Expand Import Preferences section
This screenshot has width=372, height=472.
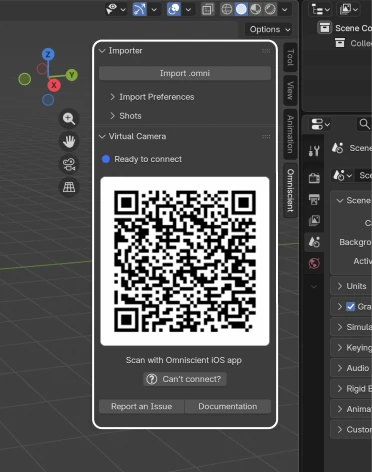pyautogui.click(x=152, y=97)
